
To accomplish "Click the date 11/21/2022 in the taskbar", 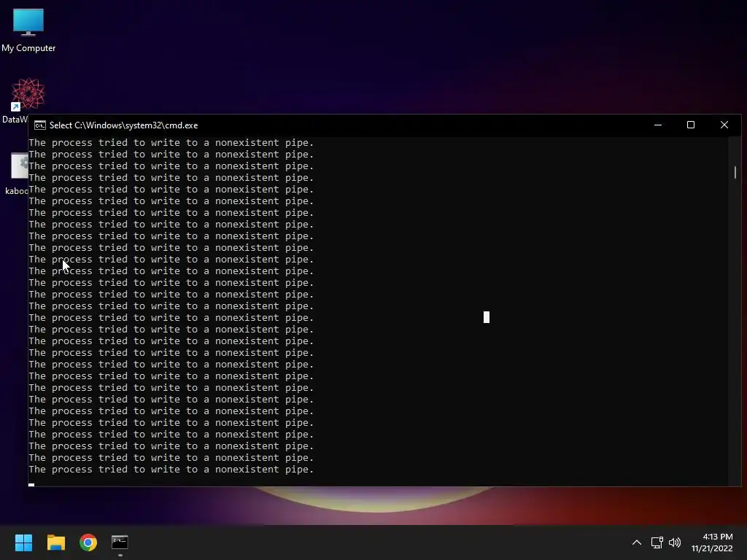I will pyautogui.click(x=712, y=548).
